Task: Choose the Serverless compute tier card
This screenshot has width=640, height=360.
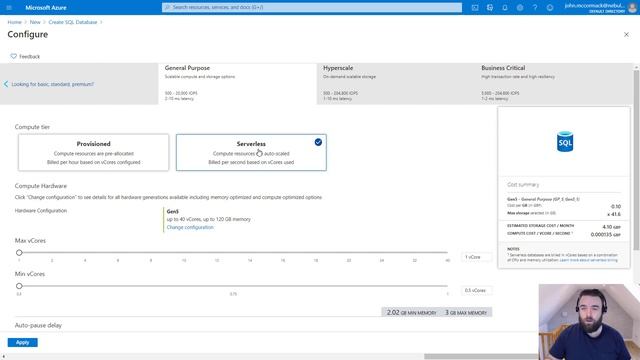Action: point(251,153)
